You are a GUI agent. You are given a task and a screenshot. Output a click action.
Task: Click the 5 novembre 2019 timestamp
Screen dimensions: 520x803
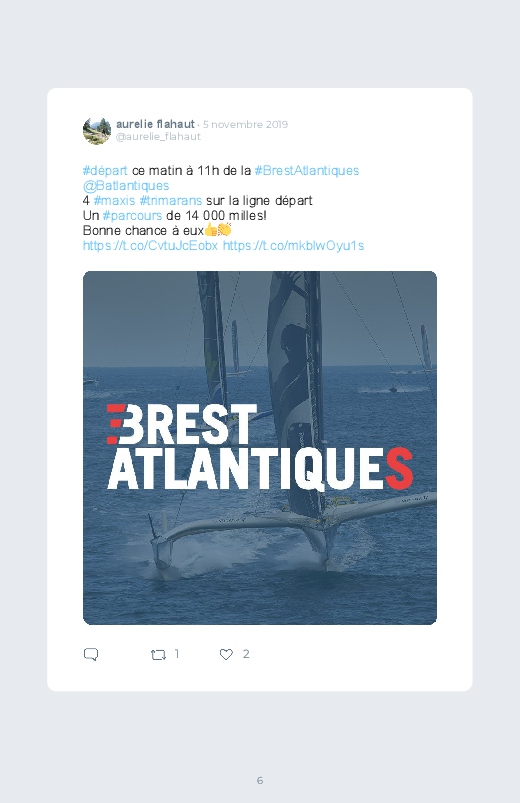click(x=245, y=124)
